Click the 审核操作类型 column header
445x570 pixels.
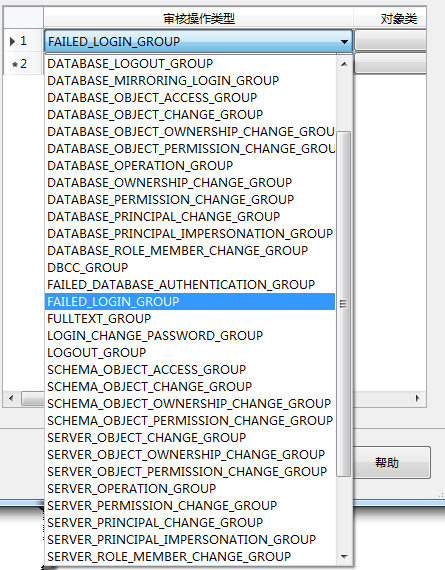point(199,18)
